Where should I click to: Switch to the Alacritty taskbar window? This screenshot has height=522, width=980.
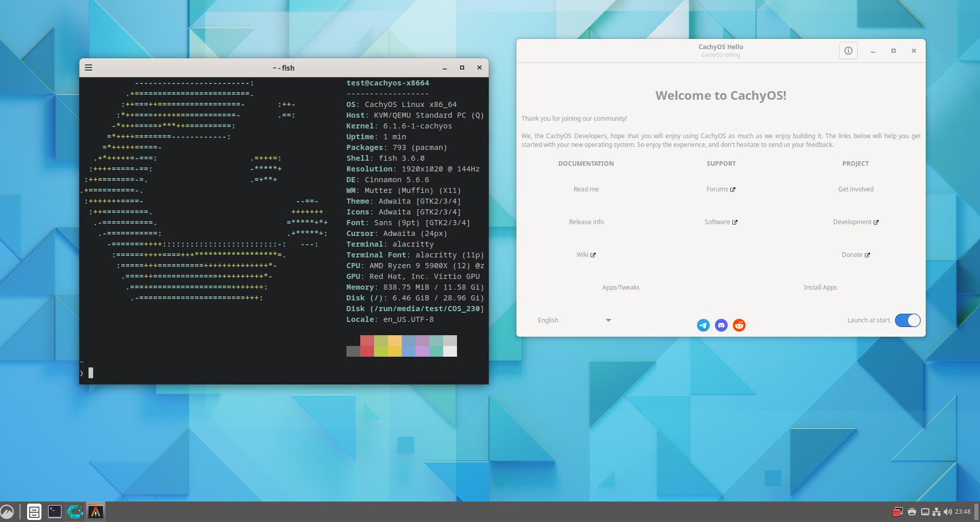[96, 511]
